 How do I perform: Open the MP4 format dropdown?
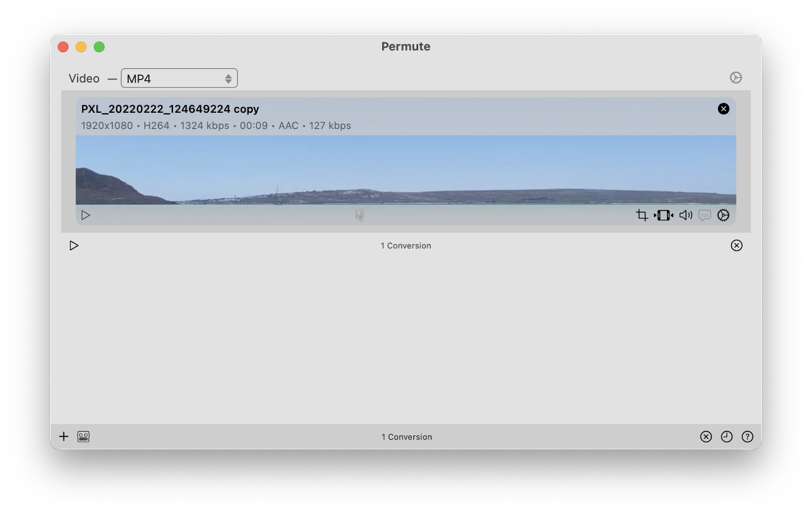[179, 78]
